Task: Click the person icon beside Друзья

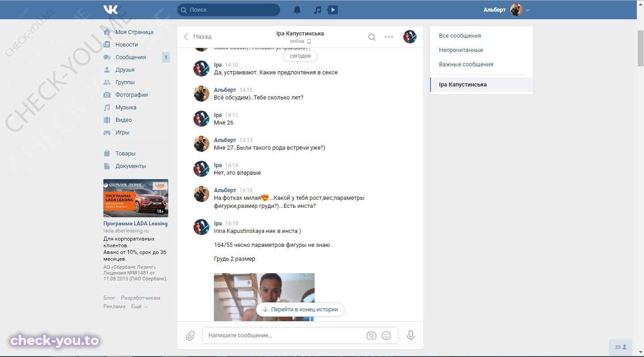Action: 107,70
